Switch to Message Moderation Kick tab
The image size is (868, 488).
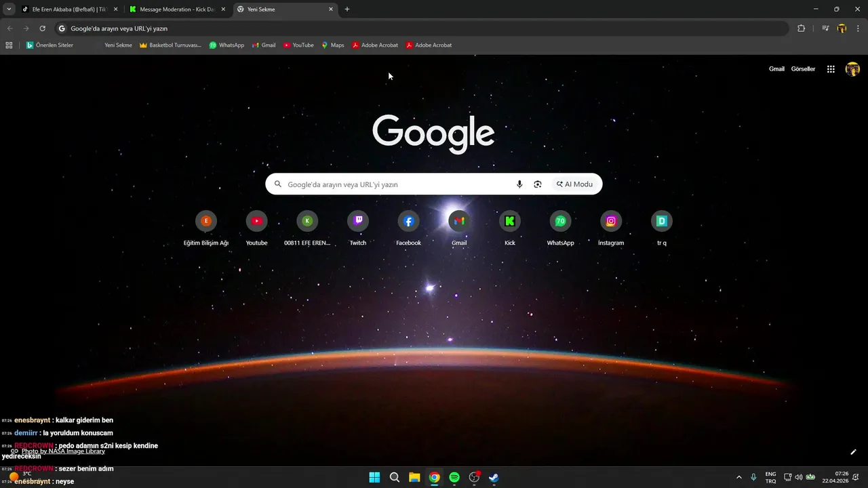point(178,9)
